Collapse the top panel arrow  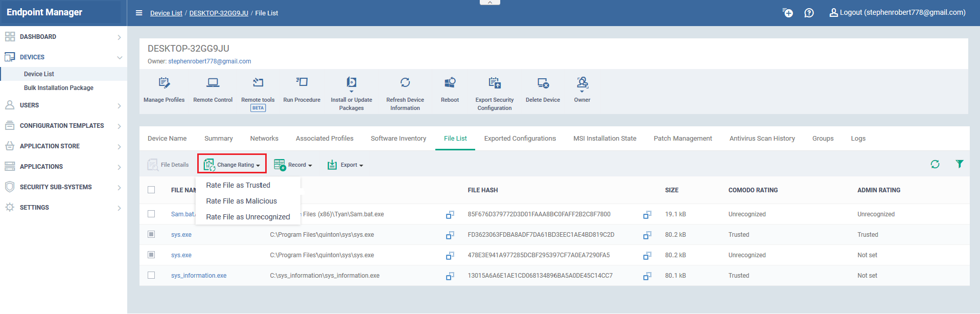pyautogui.click(x=490, y=3)
